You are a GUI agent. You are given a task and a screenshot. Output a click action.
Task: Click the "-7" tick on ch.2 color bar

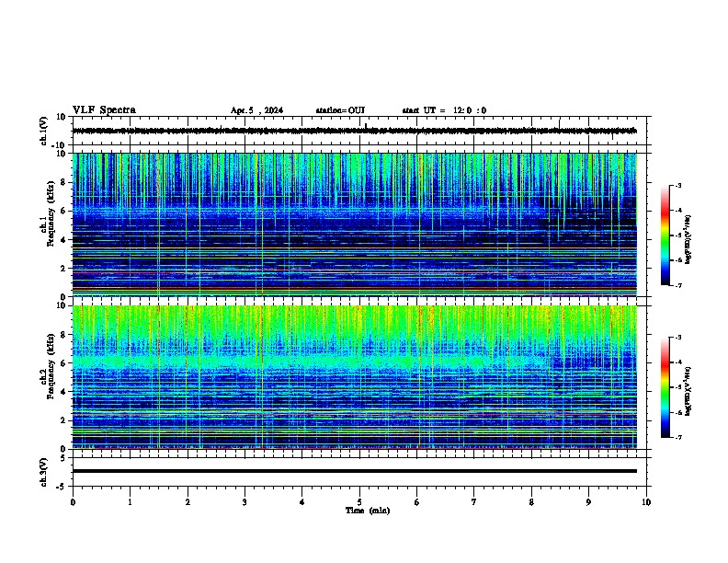click(x=678, y=437)
